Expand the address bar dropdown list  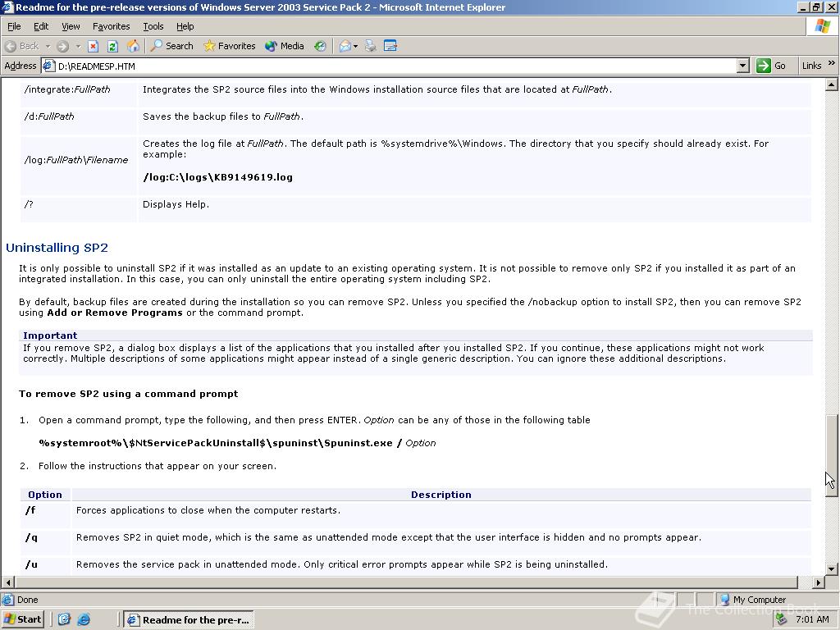[742, 66]
